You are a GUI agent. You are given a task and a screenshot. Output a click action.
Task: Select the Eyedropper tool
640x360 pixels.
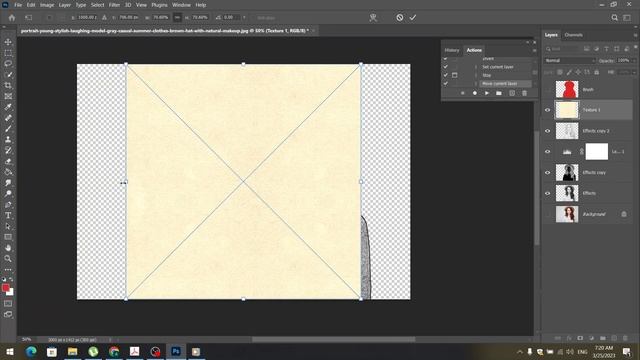click(8, 107)
